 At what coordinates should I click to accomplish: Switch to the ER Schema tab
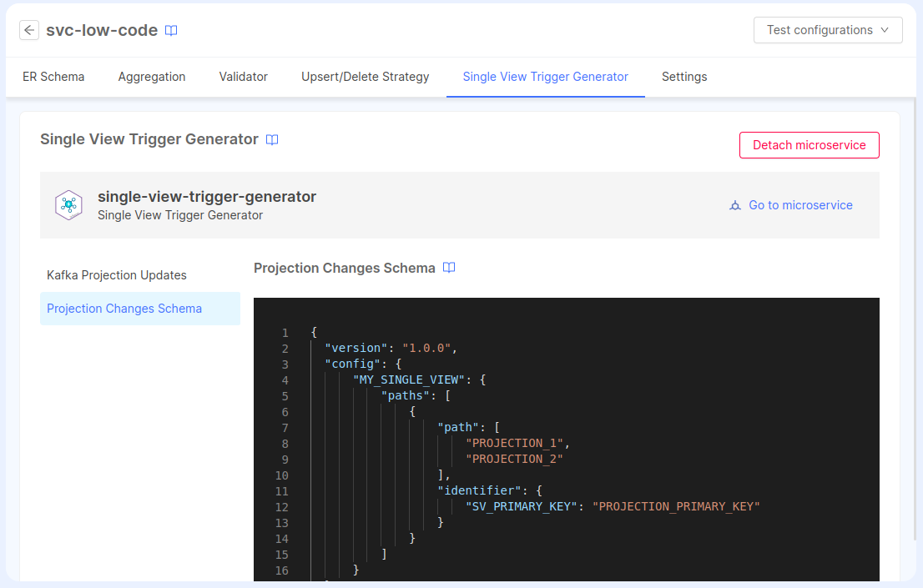pos(53,76)
